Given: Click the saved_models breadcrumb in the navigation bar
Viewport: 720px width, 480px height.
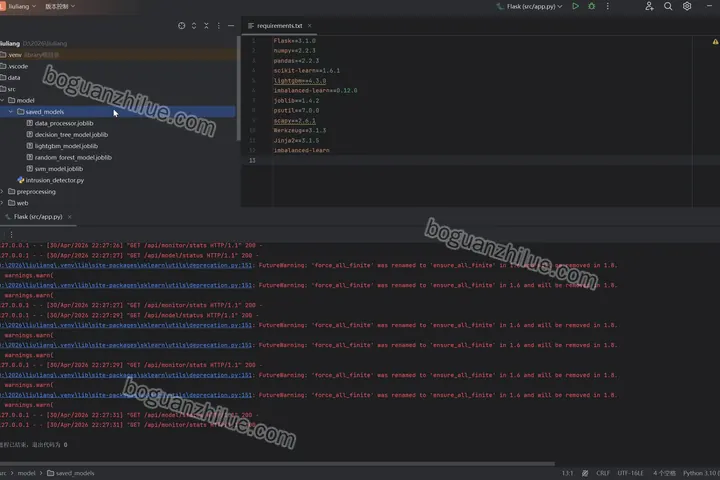Looking at the screenshot, I should (x=71, y=473).
